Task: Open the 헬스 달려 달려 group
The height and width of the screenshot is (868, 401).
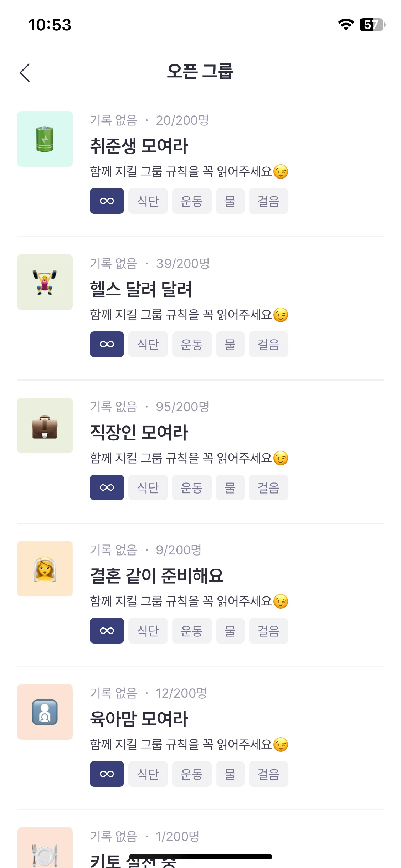Action: [x=141, y=289]
